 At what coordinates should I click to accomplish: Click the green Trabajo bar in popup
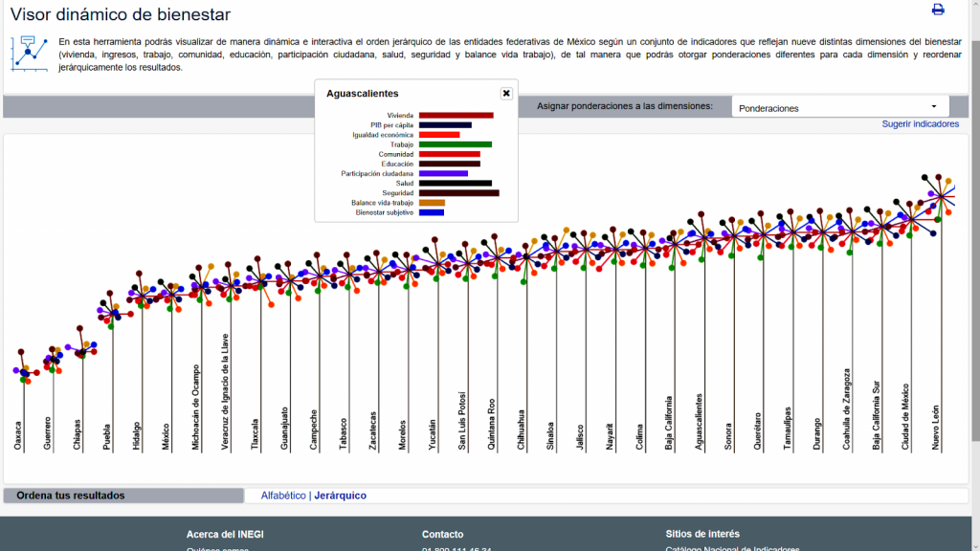pos(455,144)
